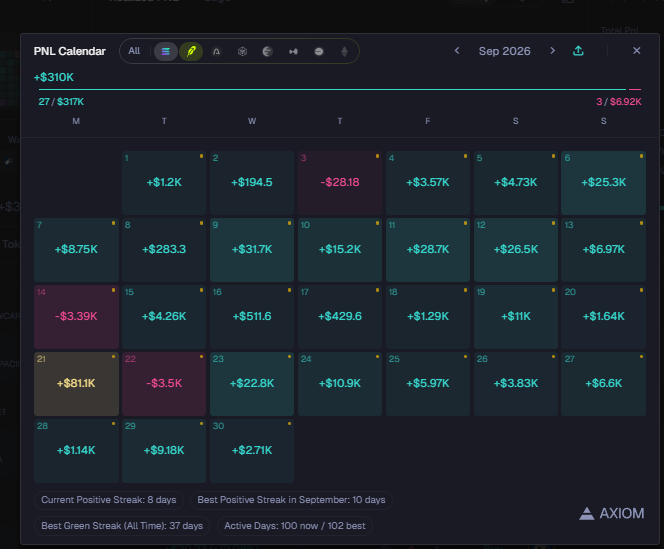Viewport: 664px width, 549px height.
Task: Open day 12 cell showing +$26.5K
Action: point(516,250)
